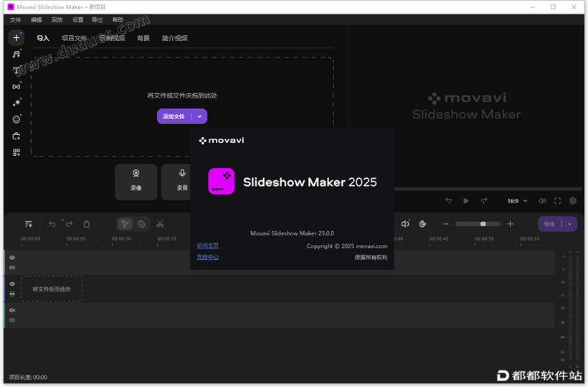
Task: Click the 00:00:05 timeline ruler mark
Action: 76,238
